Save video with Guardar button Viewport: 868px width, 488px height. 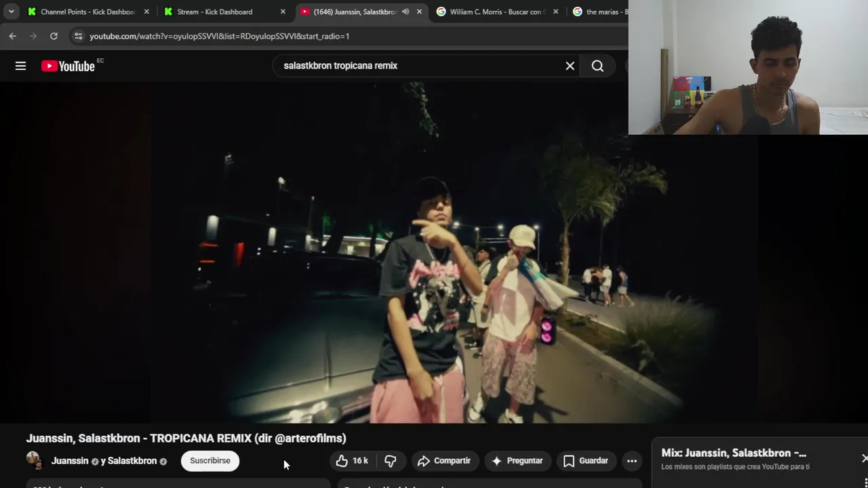pos(586,461)
